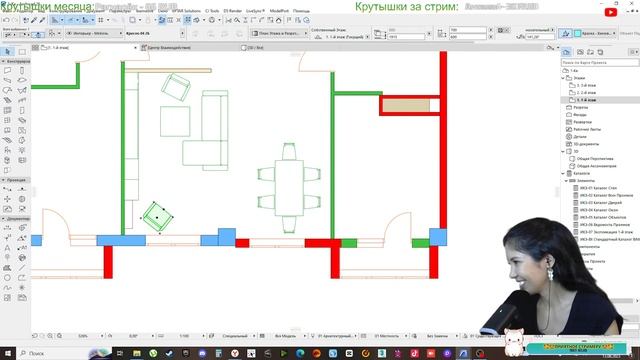Select the Wall tool
This screenshot has width=640, height=360.
point(7,70)
